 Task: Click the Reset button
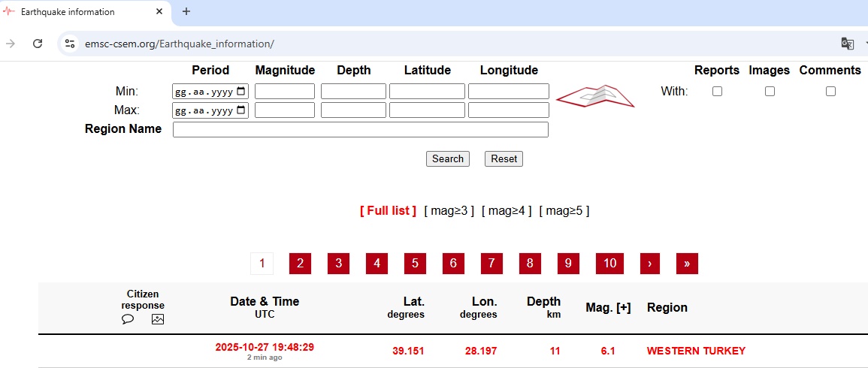point(504,158)
